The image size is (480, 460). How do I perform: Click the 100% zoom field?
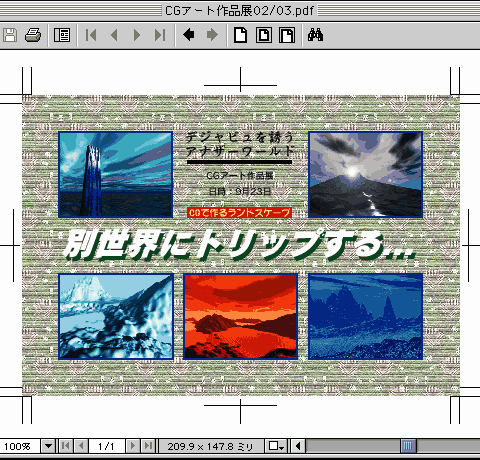(x=20, y=446)
